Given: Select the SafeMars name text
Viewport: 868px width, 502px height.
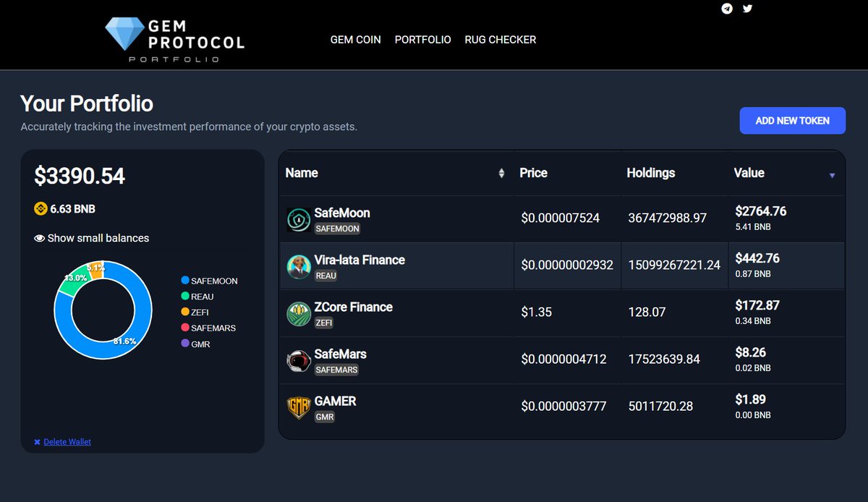Looking at the screenshot, I should click(341, 354).
